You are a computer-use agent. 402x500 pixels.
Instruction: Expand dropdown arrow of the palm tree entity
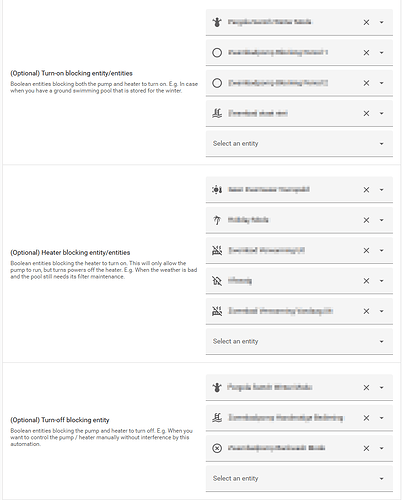(x=382, y=220)
